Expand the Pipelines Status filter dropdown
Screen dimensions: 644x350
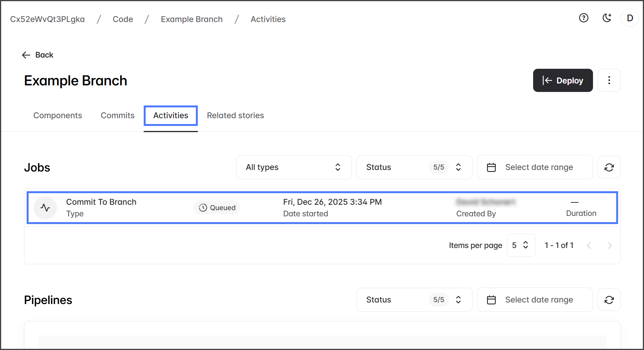[x=414, y=300]
